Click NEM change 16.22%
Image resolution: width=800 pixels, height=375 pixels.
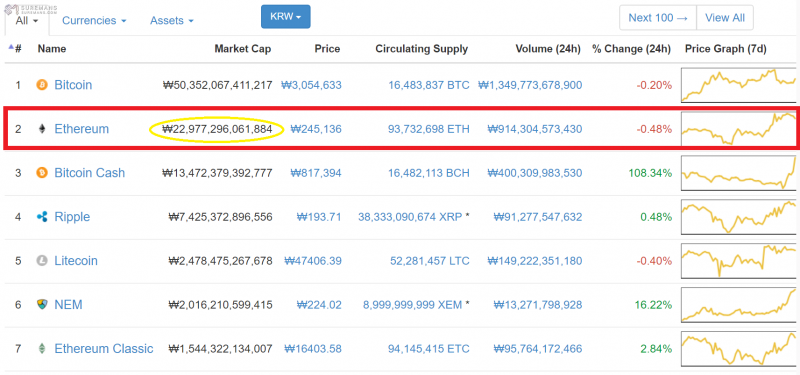[654, 305]
